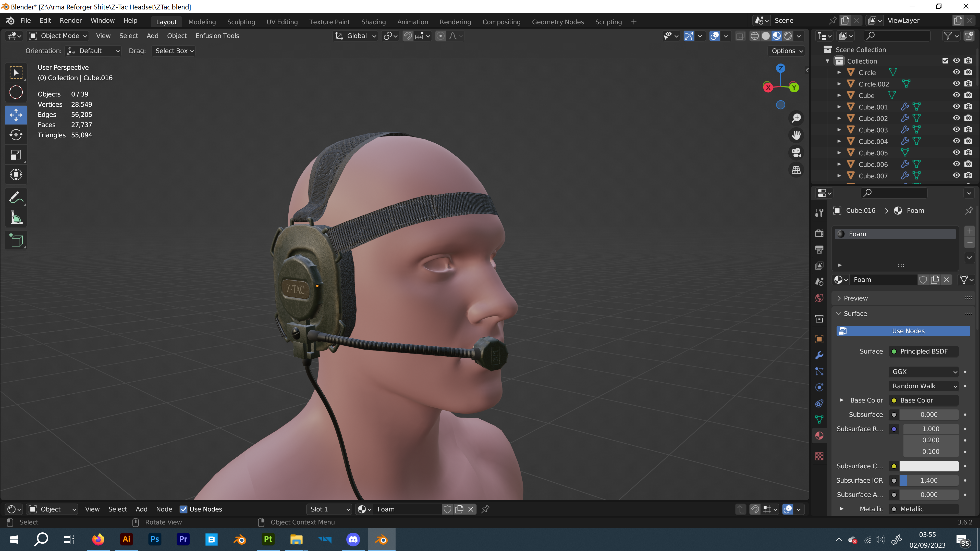This screenshot has width=980, height=551.
Task: Click the white Subsurface Color swatch
Action: tap(929, 466)
